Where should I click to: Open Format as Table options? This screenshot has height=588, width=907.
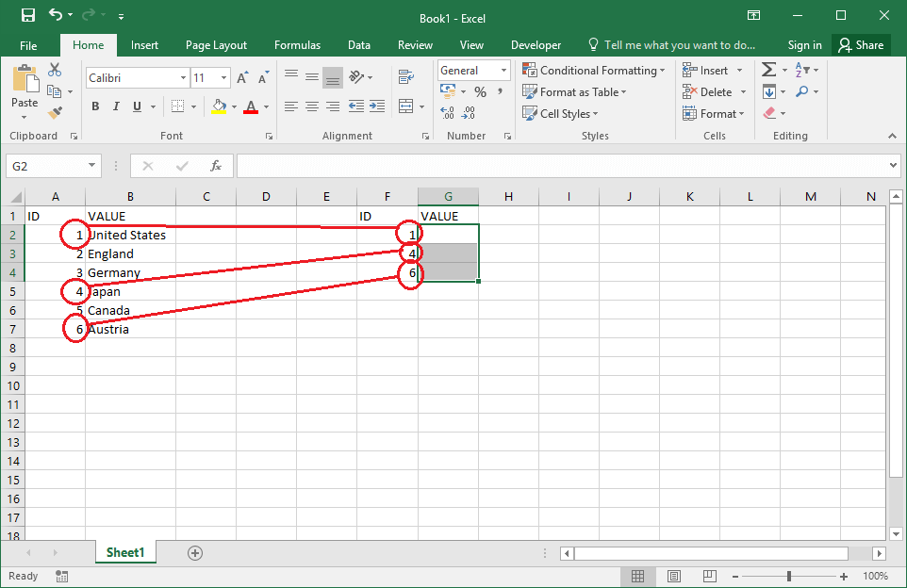coord(576,91)
